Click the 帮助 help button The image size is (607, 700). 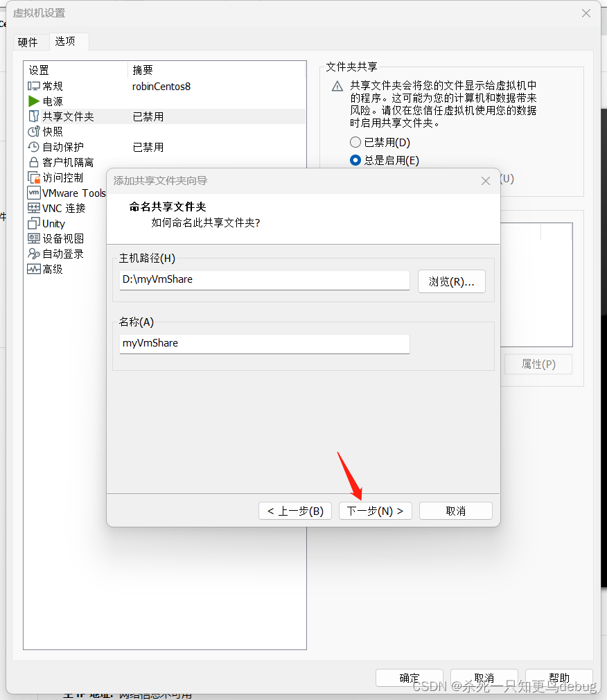558,679
